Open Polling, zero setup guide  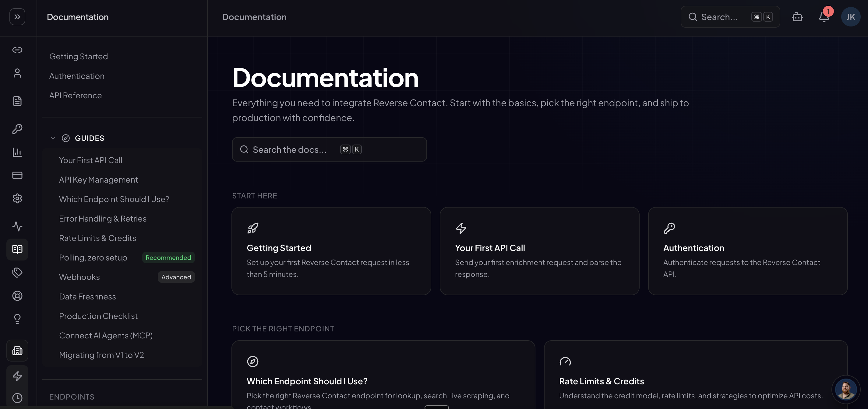[x=93, y=258]
